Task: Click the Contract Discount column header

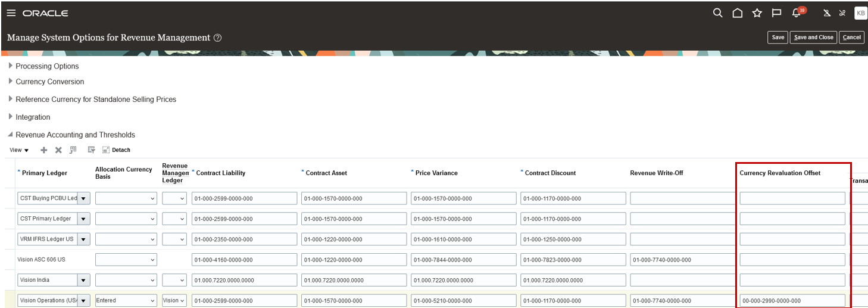Action: [550, 173]
